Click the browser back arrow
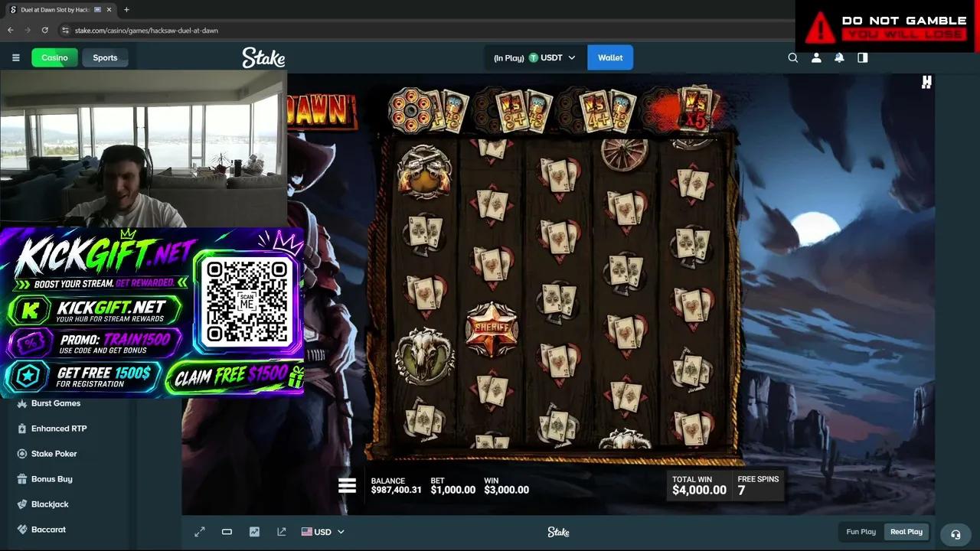 11,30
